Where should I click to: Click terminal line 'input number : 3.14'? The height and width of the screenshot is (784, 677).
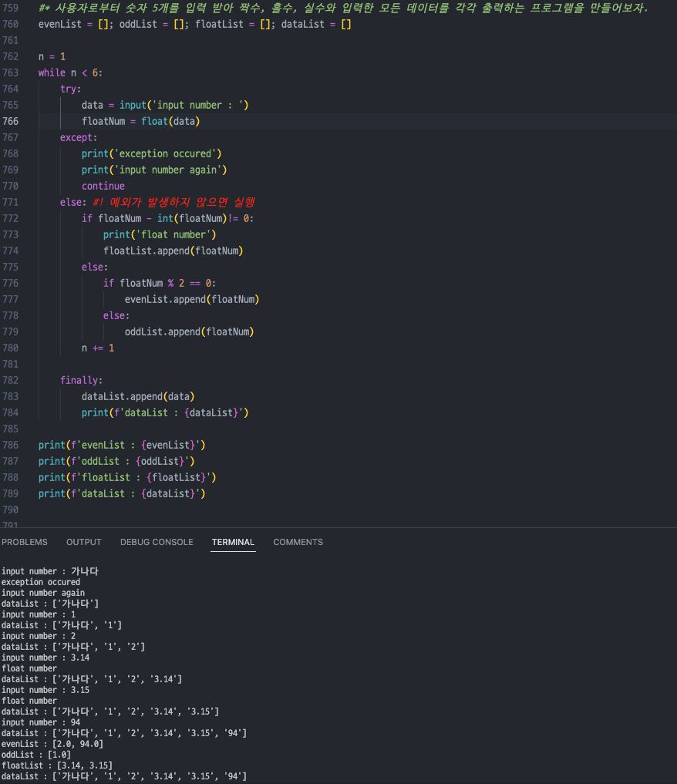pos(45,658)
